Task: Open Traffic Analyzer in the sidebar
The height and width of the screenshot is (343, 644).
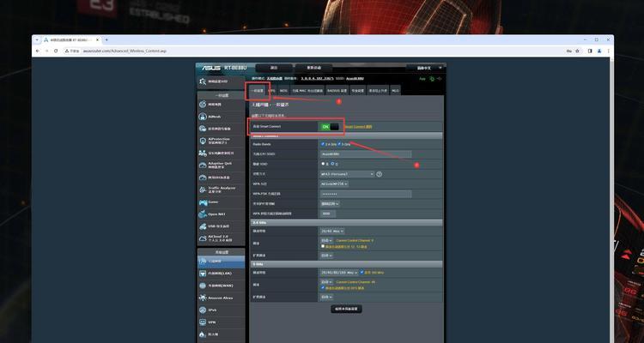Action: 221,190
